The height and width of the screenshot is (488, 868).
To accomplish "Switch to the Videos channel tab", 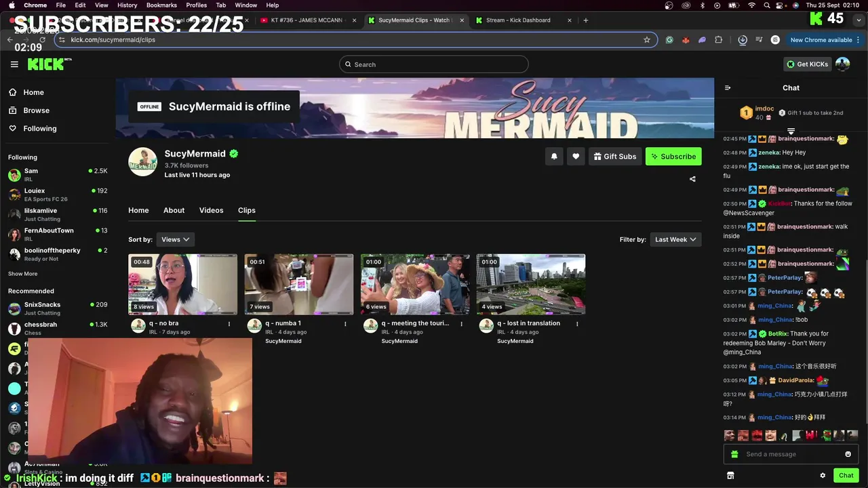I will click(211, 210).
